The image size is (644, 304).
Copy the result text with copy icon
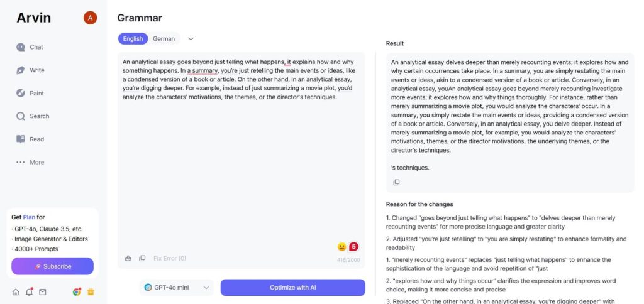(x=396, y=182)
